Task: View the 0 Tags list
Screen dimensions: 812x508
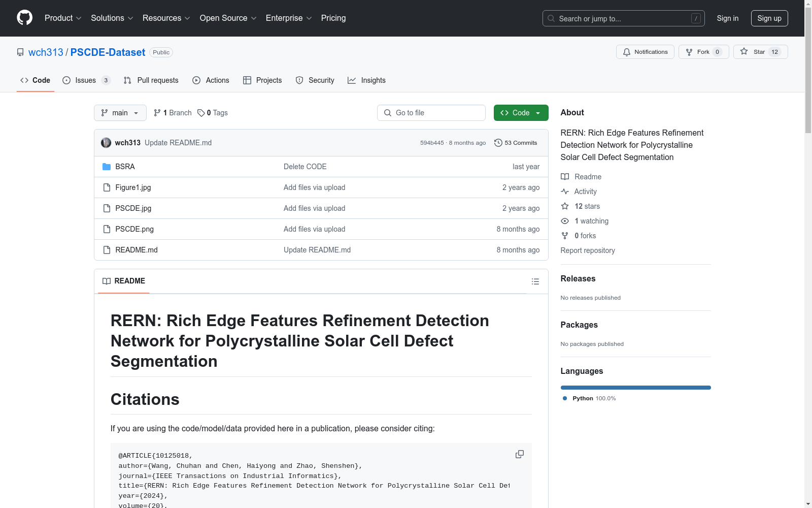Action: tap(213, 113)
